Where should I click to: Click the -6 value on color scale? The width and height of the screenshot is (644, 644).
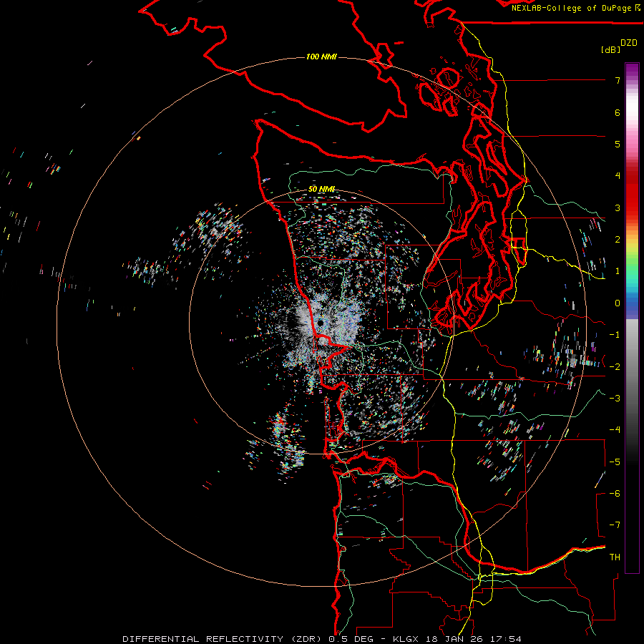coord(615,494)
